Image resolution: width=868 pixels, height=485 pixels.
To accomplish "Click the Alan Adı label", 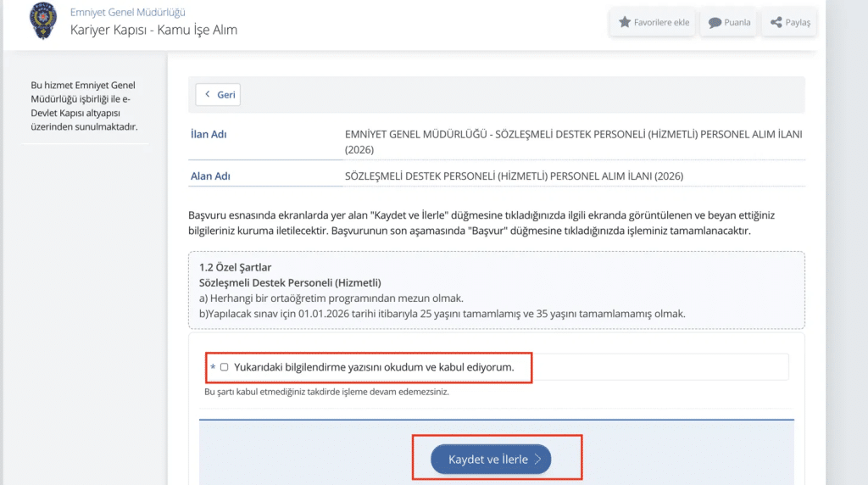I will (210, 176).
